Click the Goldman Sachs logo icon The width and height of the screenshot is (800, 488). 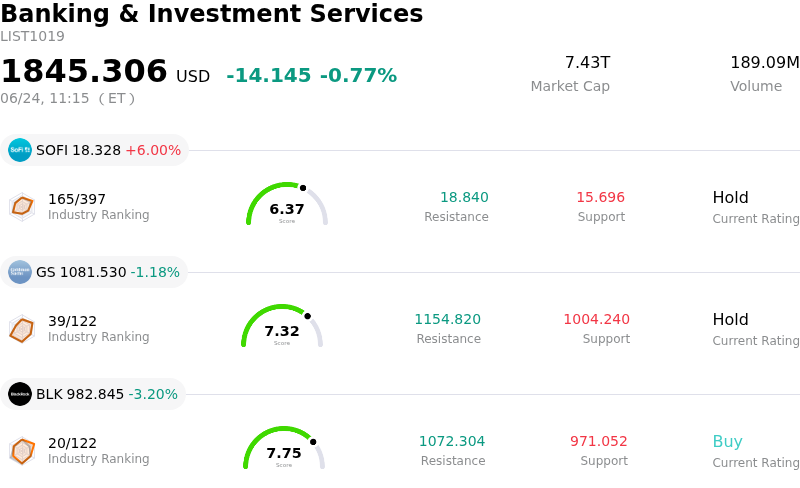[20, 272]
